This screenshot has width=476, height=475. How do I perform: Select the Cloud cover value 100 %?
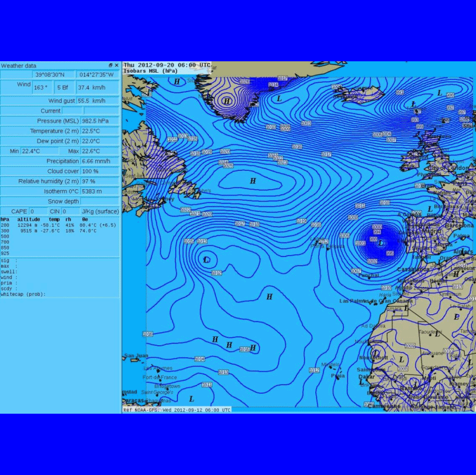(99, 171)
